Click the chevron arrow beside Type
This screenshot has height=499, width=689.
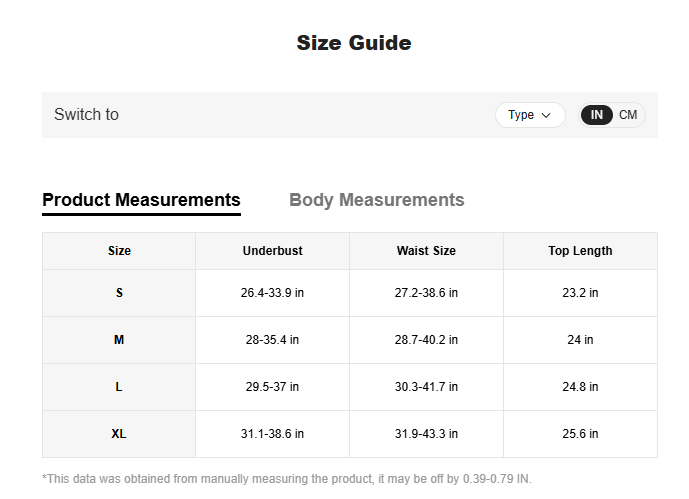click(x=546, y=115)
